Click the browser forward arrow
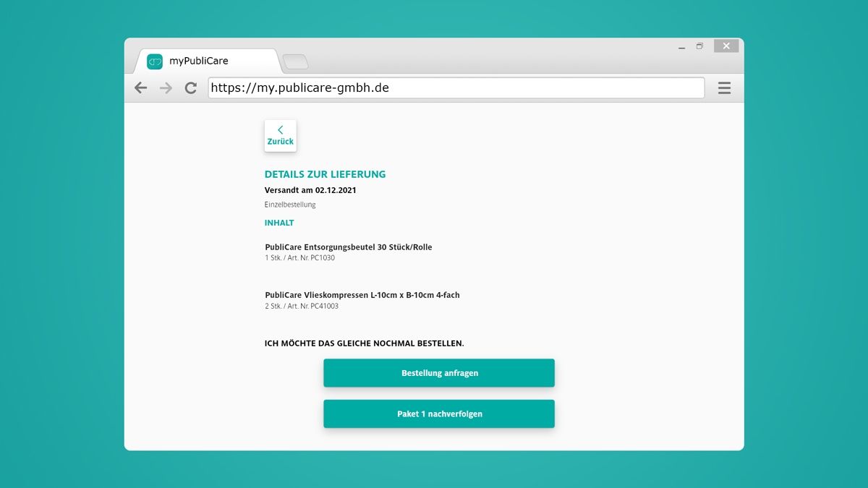 coord(166,88)
